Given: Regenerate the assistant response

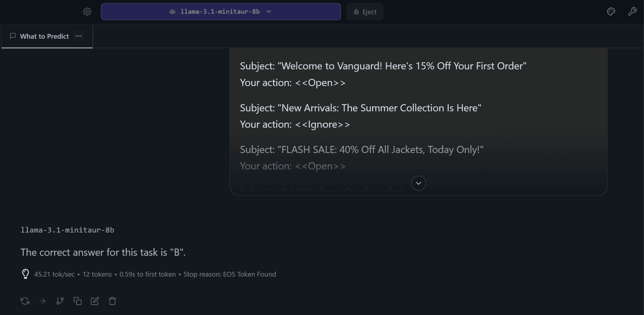Looking at the screenshot, I should [x=25, y=301].
